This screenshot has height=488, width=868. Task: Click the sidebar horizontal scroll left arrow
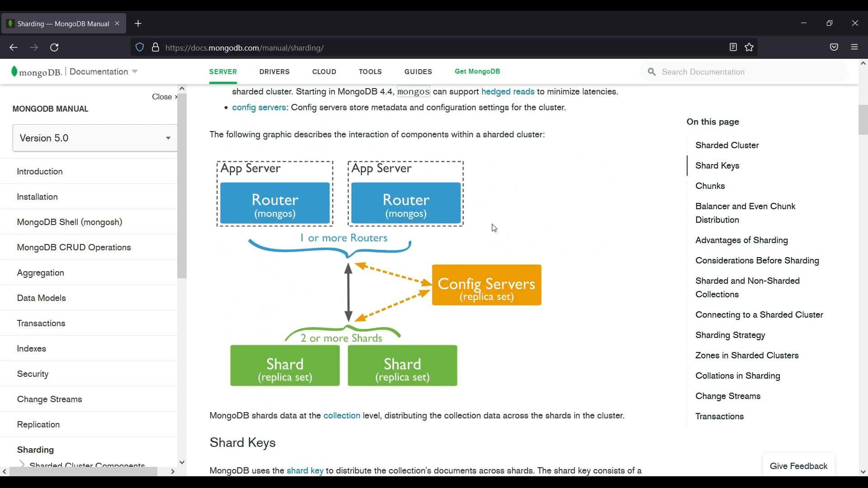pyautogui.click(x=5, y=471)
